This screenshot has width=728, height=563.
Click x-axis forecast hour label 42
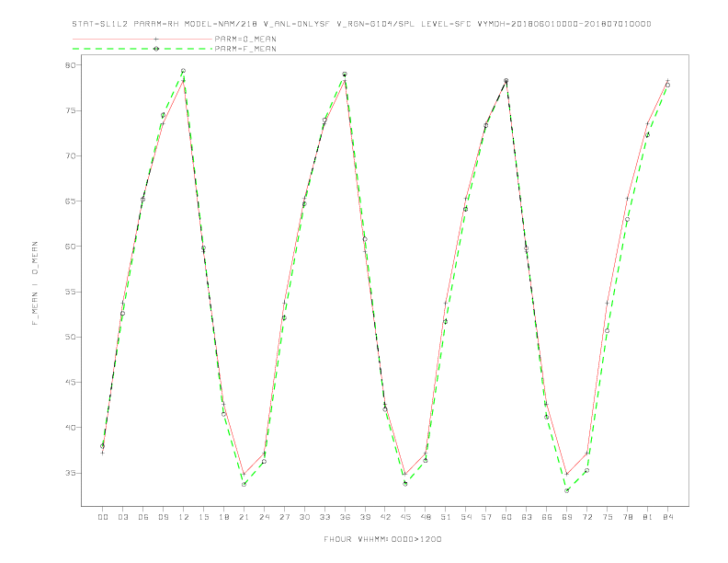[x=385, y=517]
